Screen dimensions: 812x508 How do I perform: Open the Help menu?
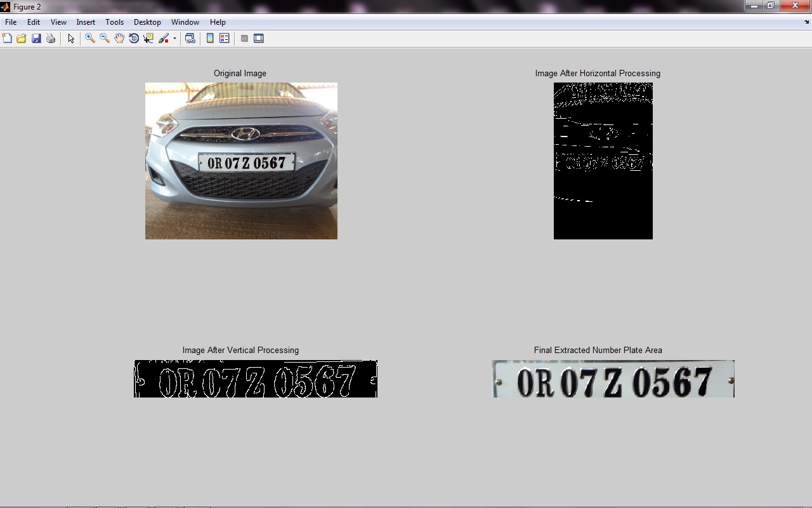[218, 22]
